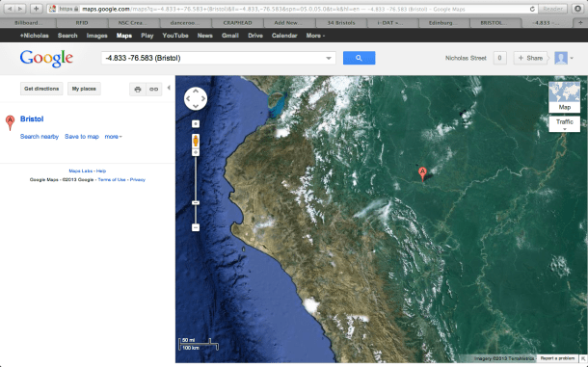The width and height of the screenshot is (588, 367).
Task: Click Save to map
Action: click(x=82, y=137)
